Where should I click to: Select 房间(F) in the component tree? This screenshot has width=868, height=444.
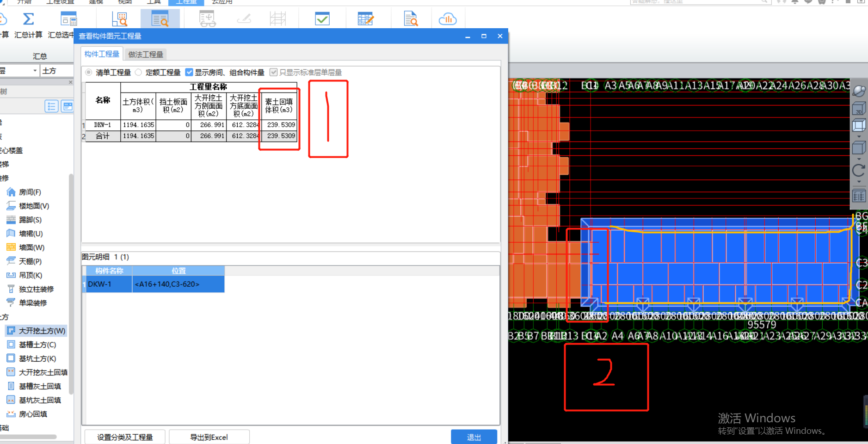30,192
